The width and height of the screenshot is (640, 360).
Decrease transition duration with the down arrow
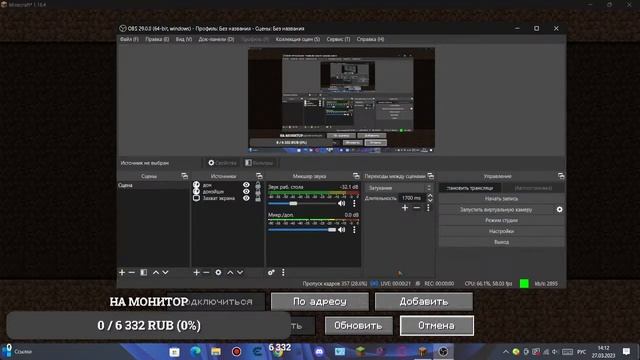click(x=430, y=200)
